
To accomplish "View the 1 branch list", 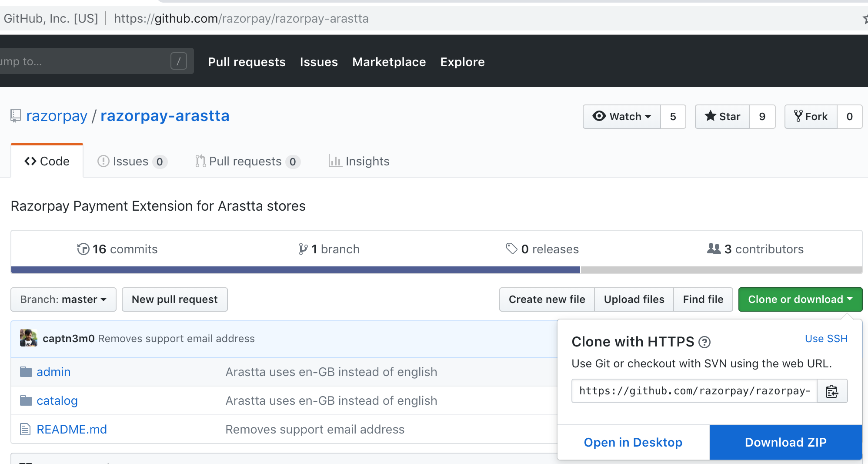I will point(329,249).
